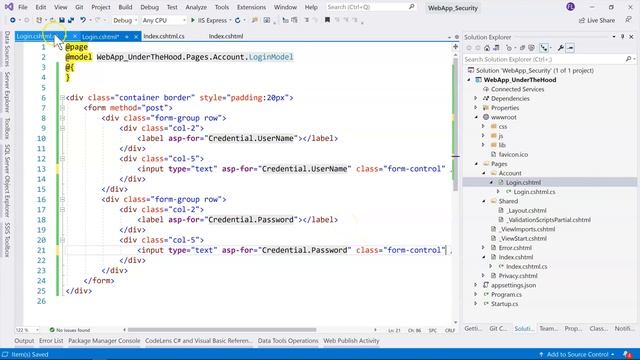This screenshot has width=640, height=360.
Task: Click the Undo arrow icon
Action: (x=83, y=20)
